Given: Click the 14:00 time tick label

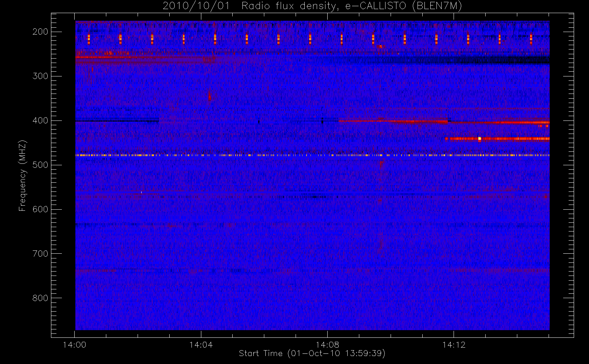Looking at the screenshot, I should (74, 345).
